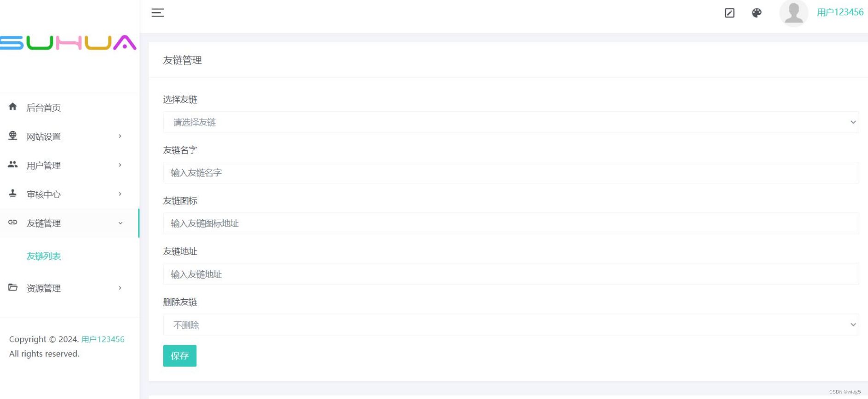Open the theme palette icon
The width and height of the screenshot is (868, 399).
[x=757, y=13]
